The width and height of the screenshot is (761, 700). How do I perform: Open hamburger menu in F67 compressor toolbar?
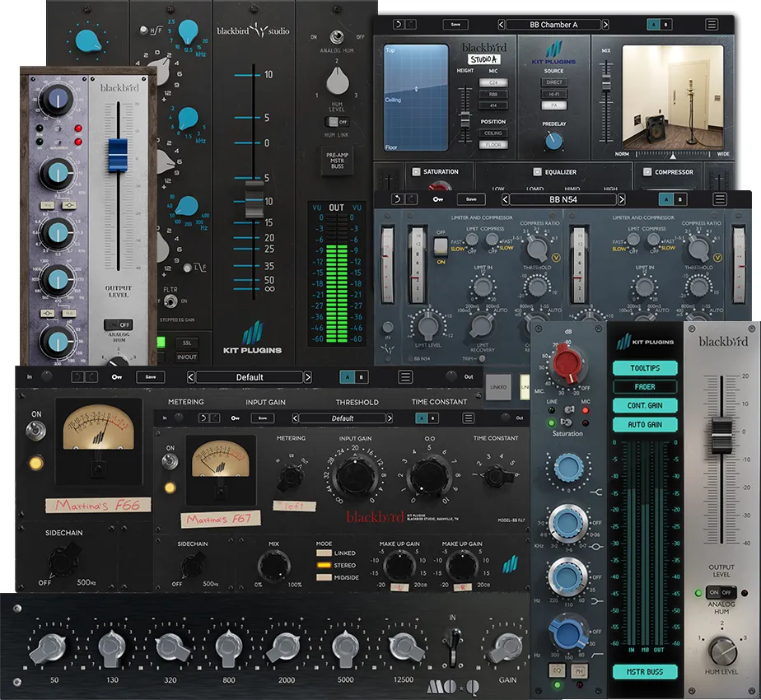pos(468,418)
